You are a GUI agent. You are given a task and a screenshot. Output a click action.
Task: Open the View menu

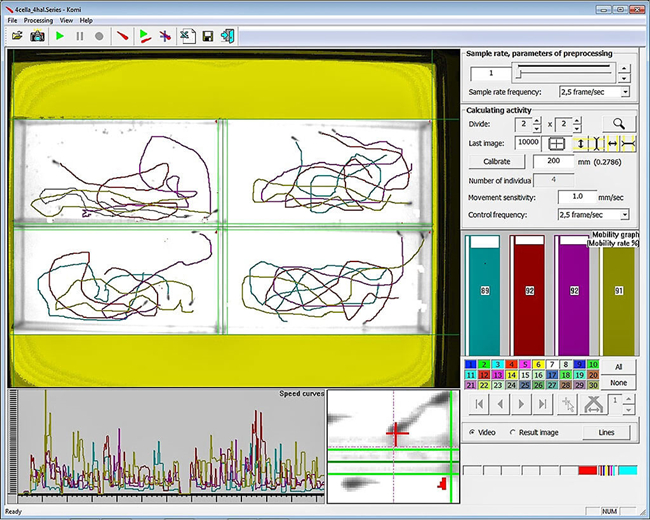coord(66,20)
